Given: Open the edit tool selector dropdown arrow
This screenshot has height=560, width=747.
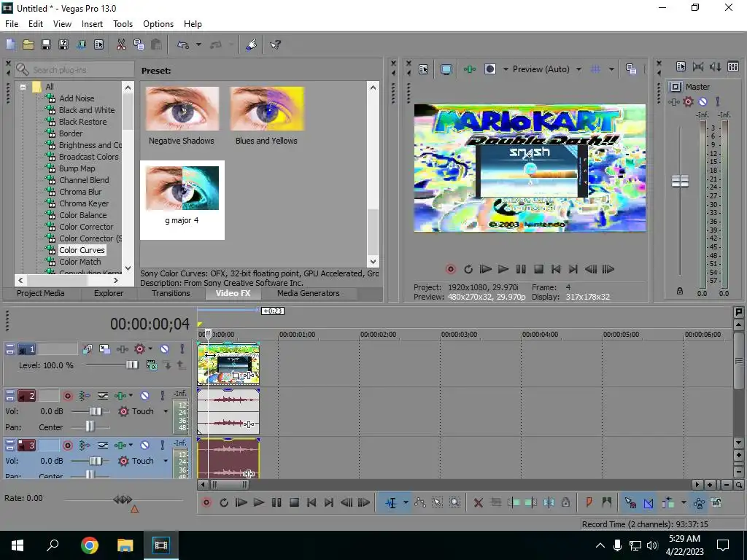Looking at the screenshot, I should click(406, 502).
